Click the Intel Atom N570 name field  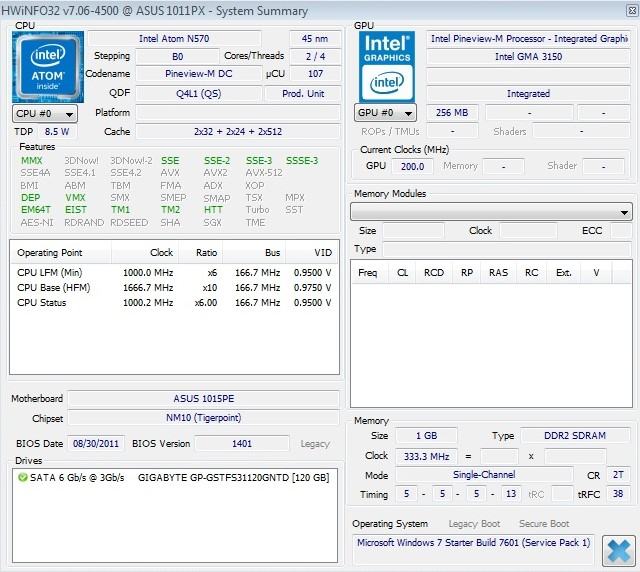pos(174,39)
